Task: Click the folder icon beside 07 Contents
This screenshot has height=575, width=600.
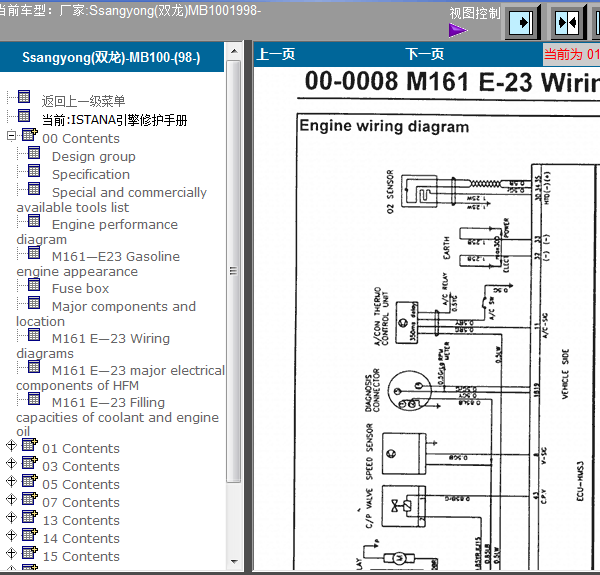Action: [29, 498]
